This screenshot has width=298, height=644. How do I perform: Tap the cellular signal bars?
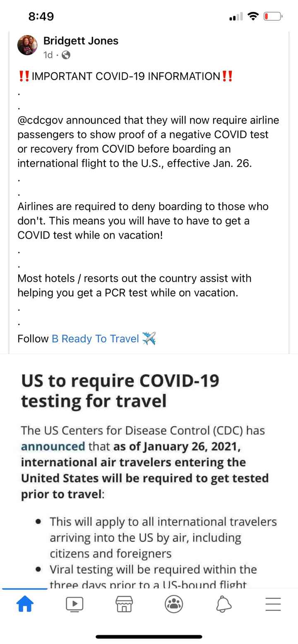(236, 17)
